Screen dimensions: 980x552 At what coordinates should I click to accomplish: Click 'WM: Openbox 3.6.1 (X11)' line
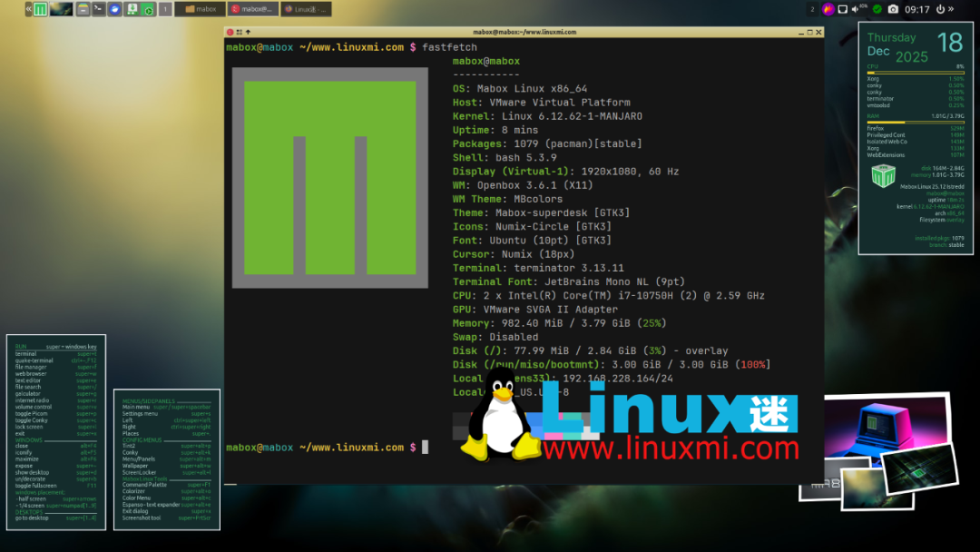click(523, 185)
